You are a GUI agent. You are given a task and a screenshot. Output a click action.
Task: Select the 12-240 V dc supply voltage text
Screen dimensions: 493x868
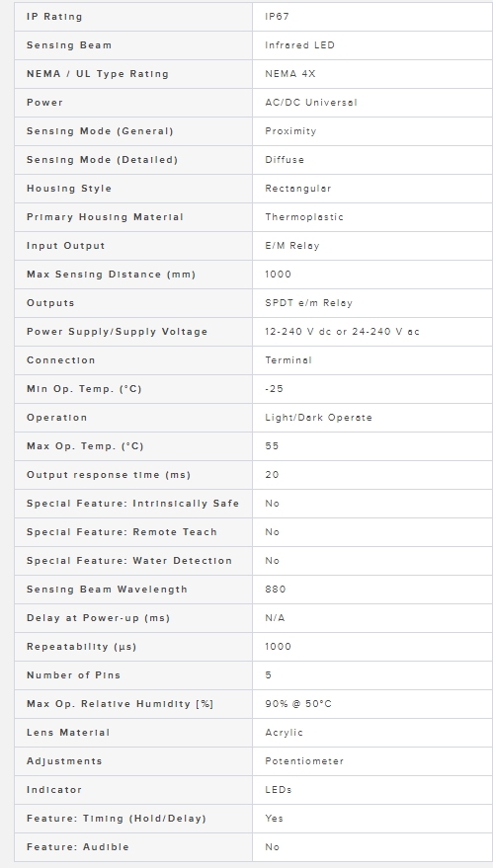click(x=298, y=332)
